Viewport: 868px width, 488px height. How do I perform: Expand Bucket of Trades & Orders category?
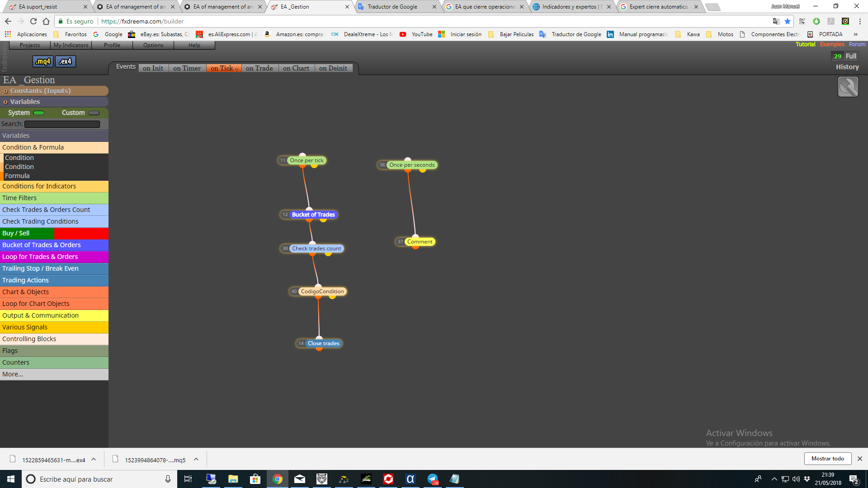click(x=54, y=245)
